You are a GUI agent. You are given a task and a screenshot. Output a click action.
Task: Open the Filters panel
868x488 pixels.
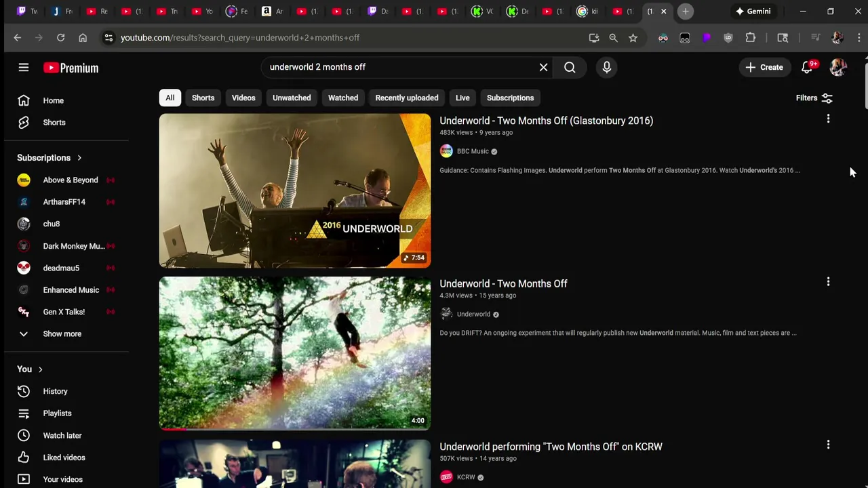[x=814, y=98]
